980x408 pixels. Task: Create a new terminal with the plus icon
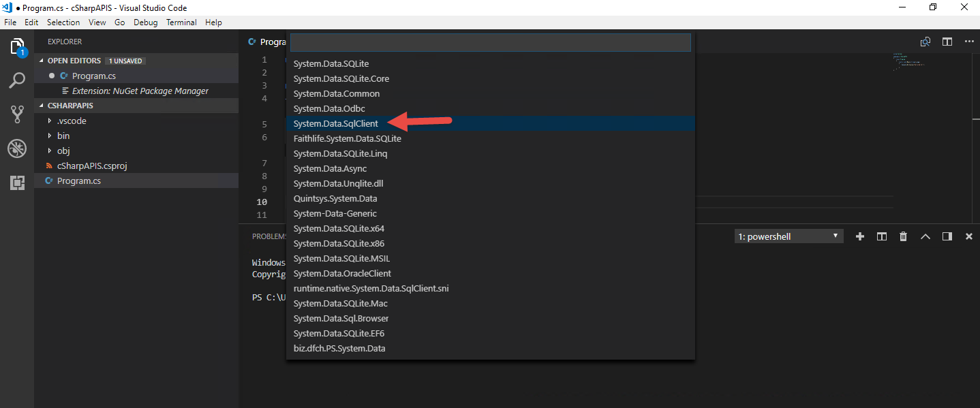tap(860, 236)
